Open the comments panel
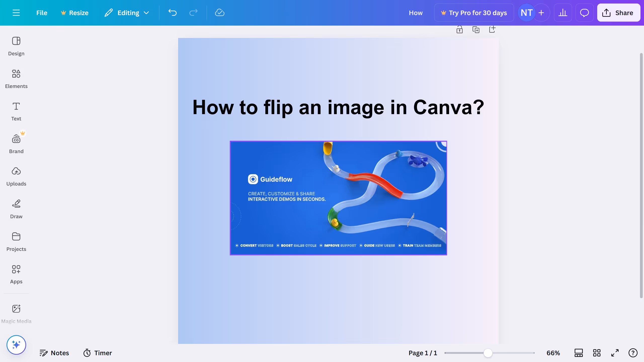 click(584, 13)
